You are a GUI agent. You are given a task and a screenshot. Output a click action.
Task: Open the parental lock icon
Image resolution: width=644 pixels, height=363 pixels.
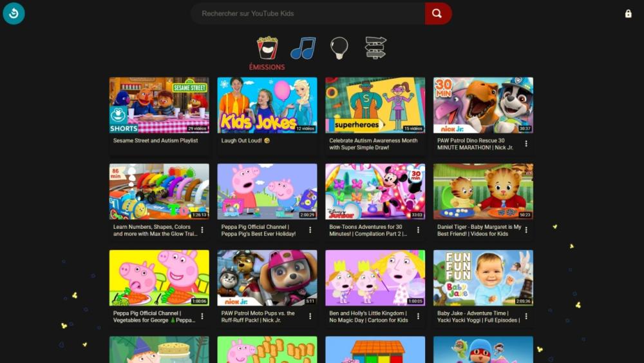point(628,14)
